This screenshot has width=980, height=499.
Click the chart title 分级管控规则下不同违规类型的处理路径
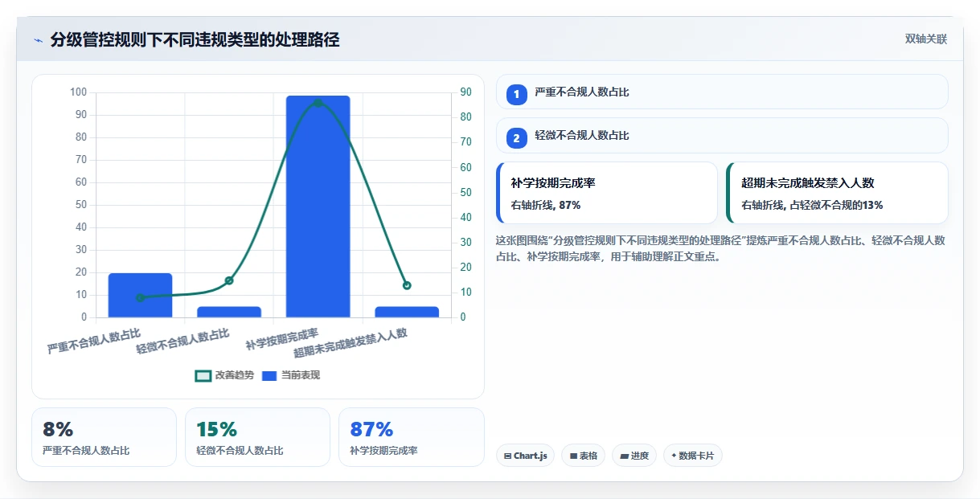pos(195,40)
